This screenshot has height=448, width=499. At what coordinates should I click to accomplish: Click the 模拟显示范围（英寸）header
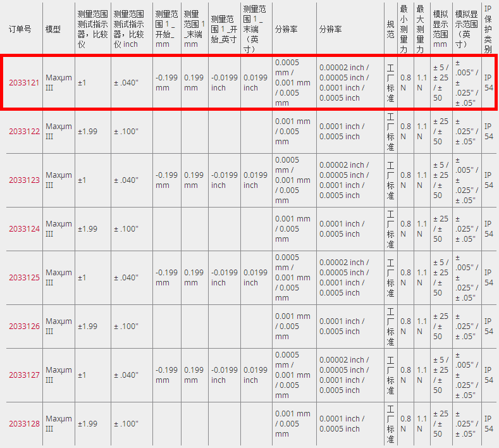466,29
